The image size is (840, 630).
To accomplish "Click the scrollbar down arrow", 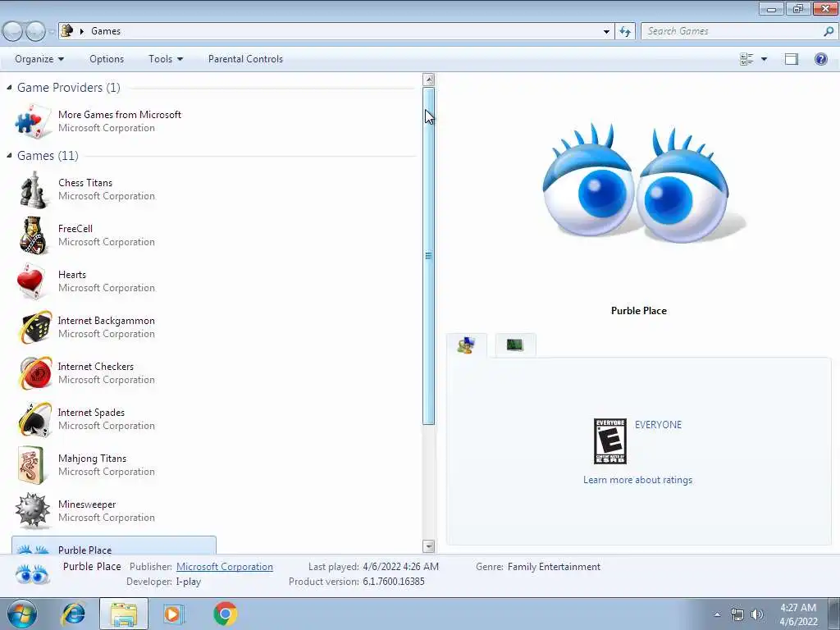I will [428, 546].
